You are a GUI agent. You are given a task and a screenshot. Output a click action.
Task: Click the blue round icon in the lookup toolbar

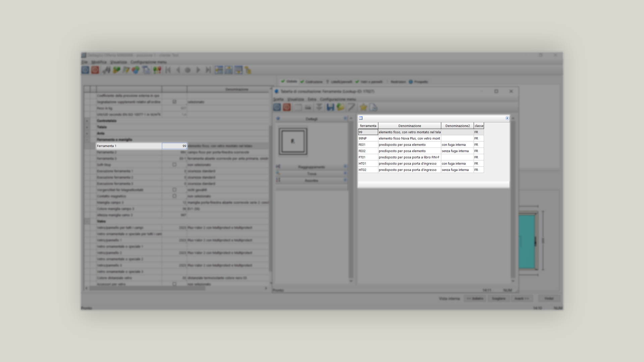pos(277,107)
